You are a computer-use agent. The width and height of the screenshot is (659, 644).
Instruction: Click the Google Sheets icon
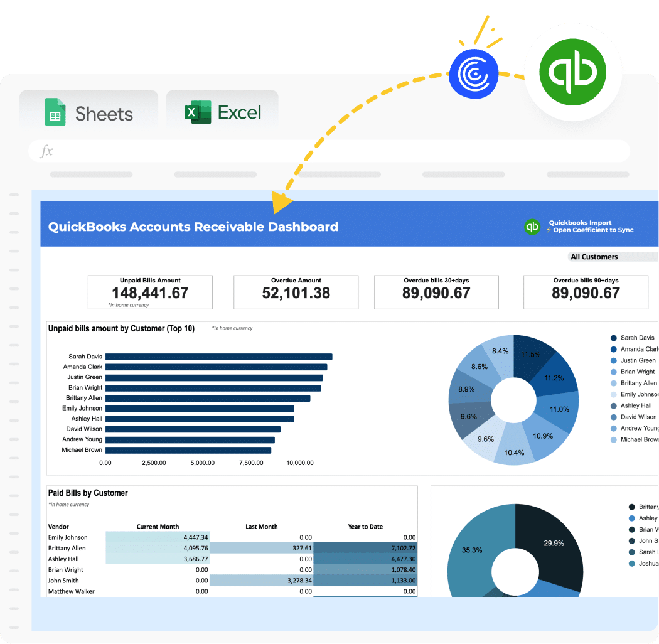55,112
